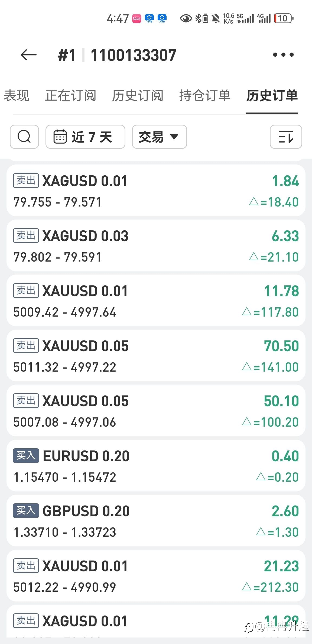The width and height of the screenshot is (312, 644).
Task: Open the 近 7 天 date range picker
Action: [85, 137]
